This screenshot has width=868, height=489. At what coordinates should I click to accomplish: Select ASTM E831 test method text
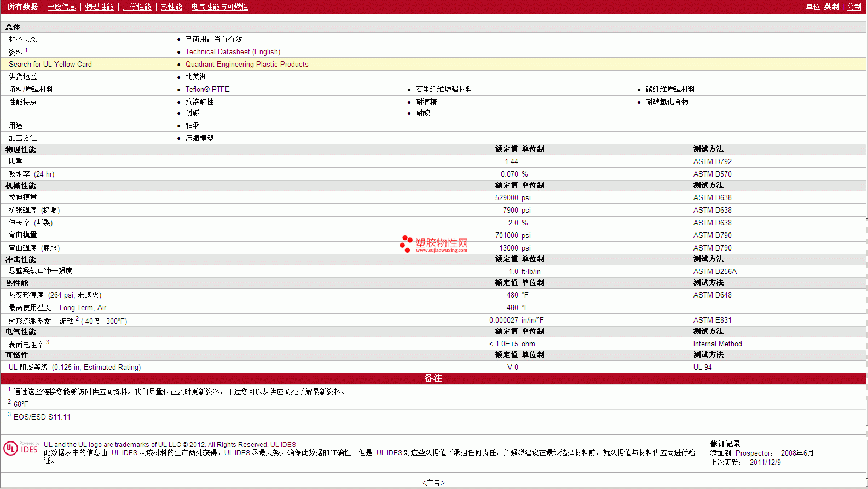(713, 321)
